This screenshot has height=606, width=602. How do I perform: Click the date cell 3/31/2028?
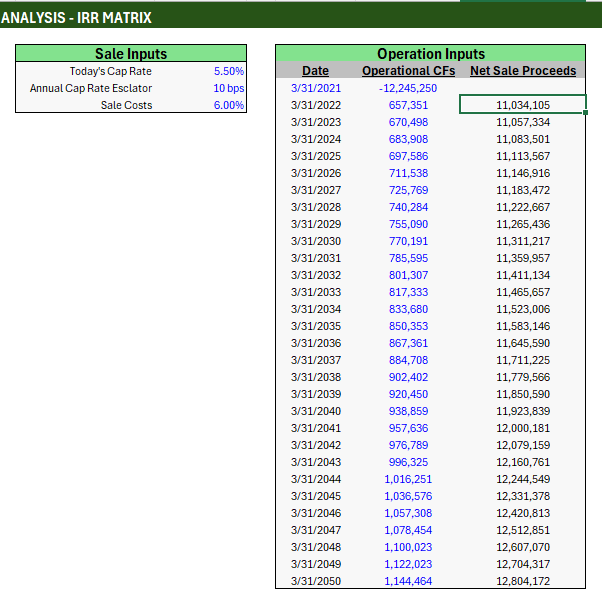pos(316,207)
